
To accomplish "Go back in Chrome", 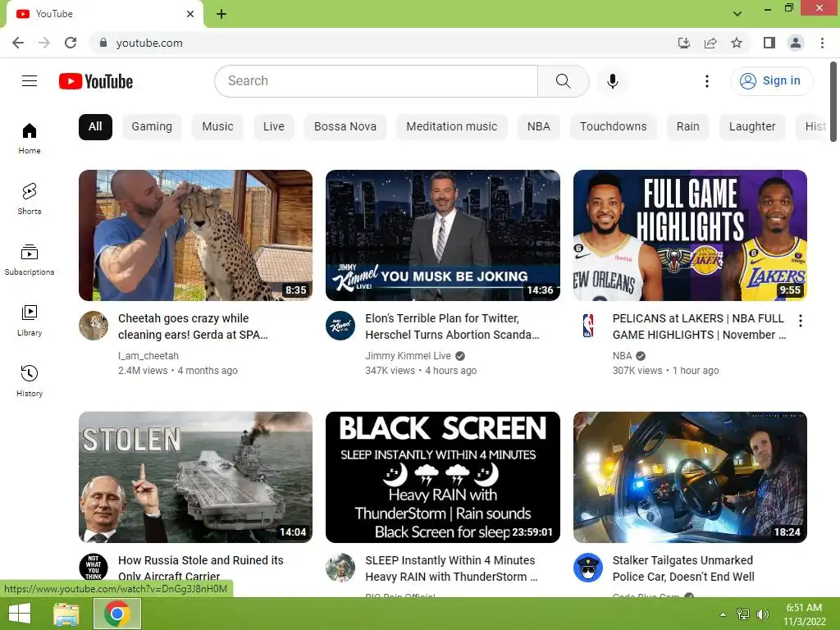I will [x=18, y=43].
